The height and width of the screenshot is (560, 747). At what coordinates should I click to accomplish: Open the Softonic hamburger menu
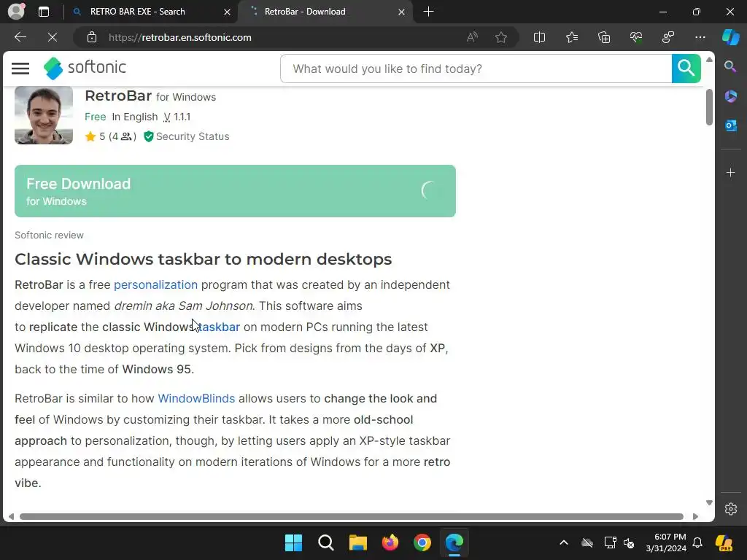tap(20, 69)
